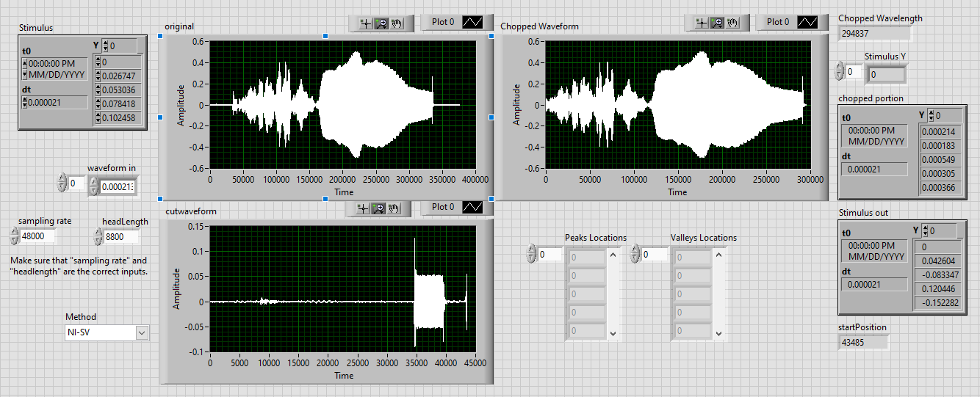980x397 pixels.
Task: Increment the sampling rate stepper
Action: click(15, 233)
